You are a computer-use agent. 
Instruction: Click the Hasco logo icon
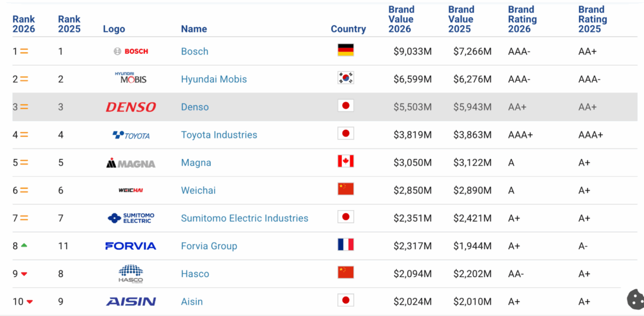(x=131, y=273)
